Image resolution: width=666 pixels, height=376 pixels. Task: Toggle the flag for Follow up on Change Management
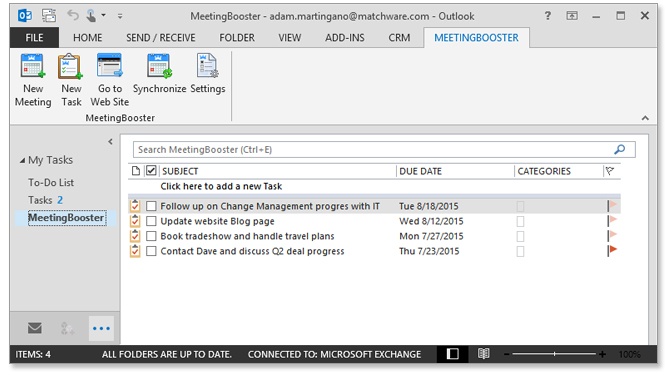click(x=612, y=206)
